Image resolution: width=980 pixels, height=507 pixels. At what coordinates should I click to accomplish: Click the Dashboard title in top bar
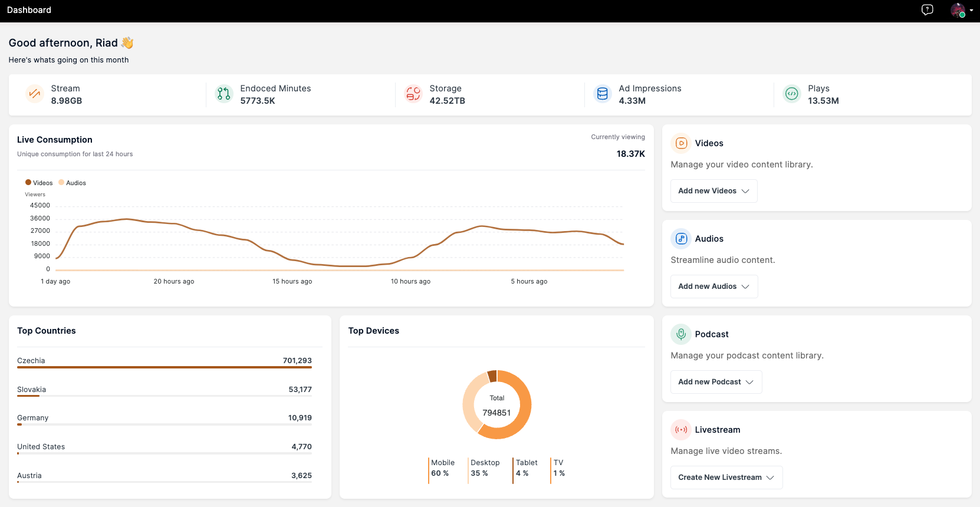pos(29,10)
